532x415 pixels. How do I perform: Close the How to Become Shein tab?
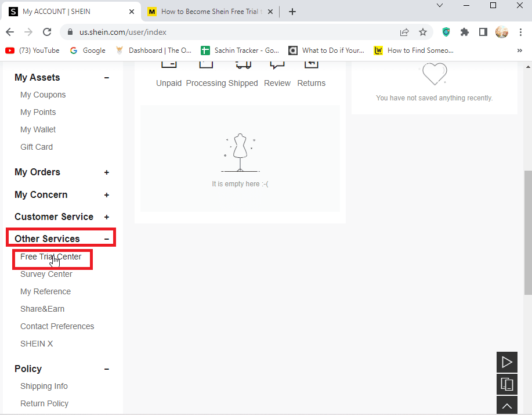270,12
